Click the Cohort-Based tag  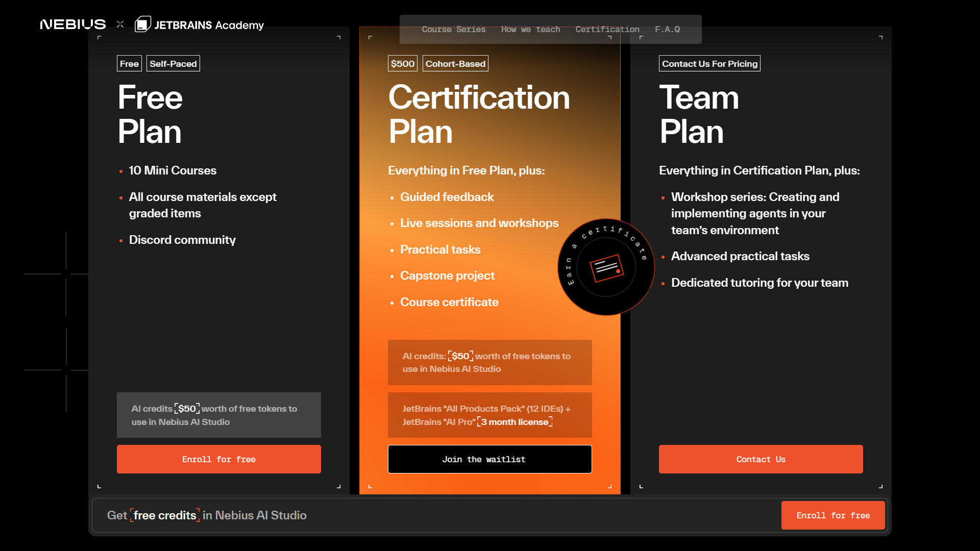(x=455, y=64)
